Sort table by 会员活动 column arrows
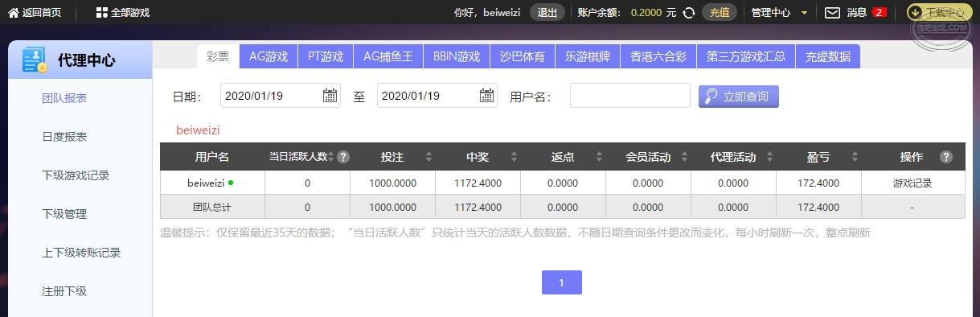Screen dimensions: 980x317 pyautogui.click(x=684, y=157)
